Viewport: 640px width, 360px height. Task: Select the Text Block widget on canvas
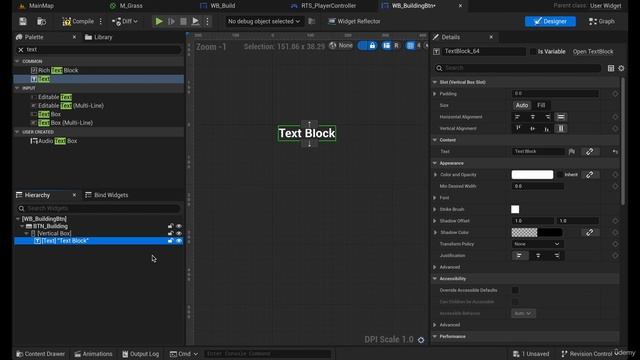[307, 133]
